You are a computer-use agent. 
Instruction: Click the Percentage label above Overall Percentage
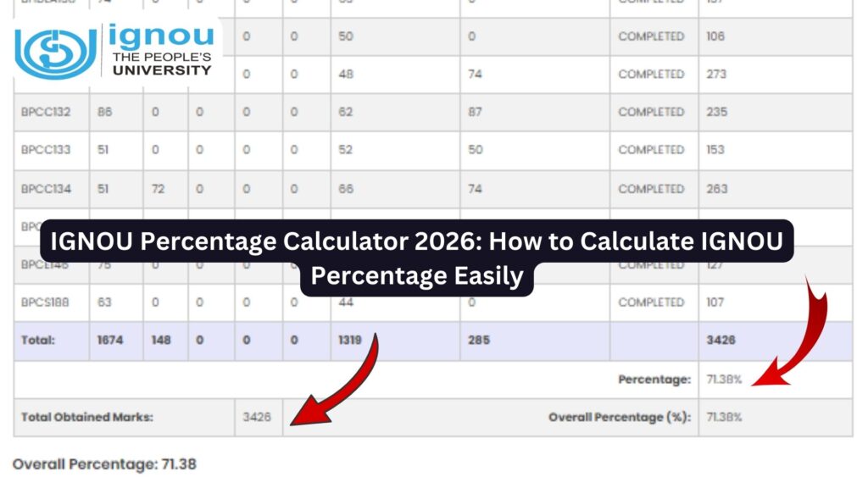pos(654,380)
